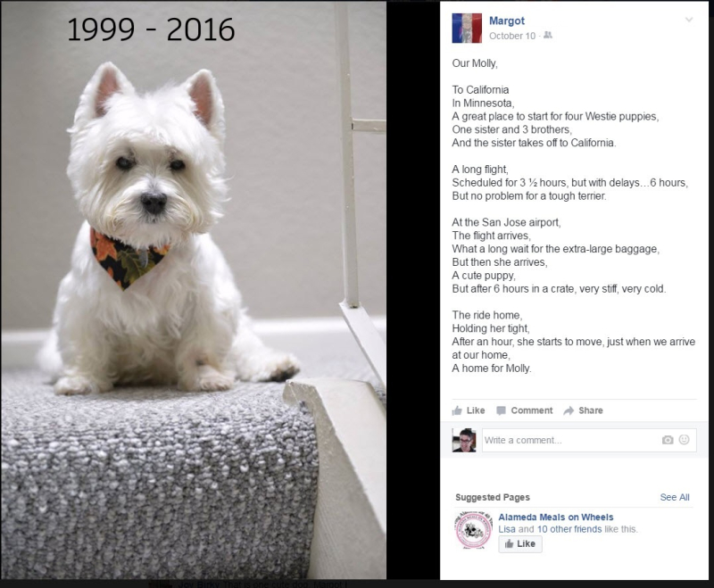Click the Like thumbs-up icon under the post

click(457, 410)
